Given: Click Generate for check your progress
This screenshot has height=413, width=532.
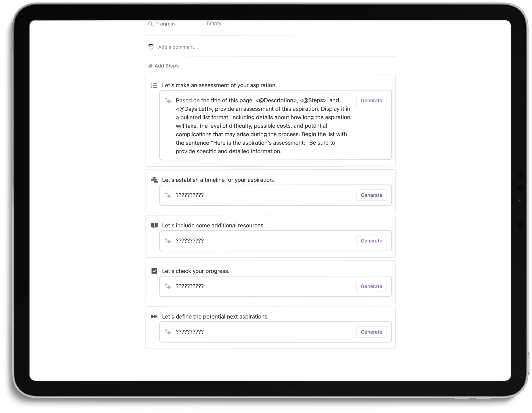Looking at the screenshot, I should click(x=371, y=286).
